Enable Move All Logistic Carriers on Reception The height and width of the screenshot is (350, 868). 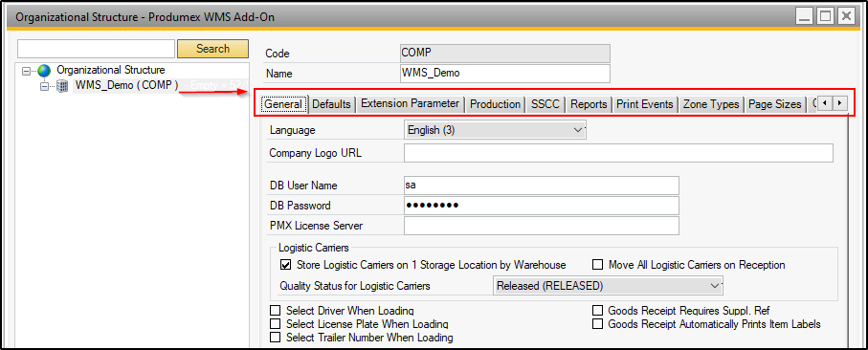click(x=597, y=265)
